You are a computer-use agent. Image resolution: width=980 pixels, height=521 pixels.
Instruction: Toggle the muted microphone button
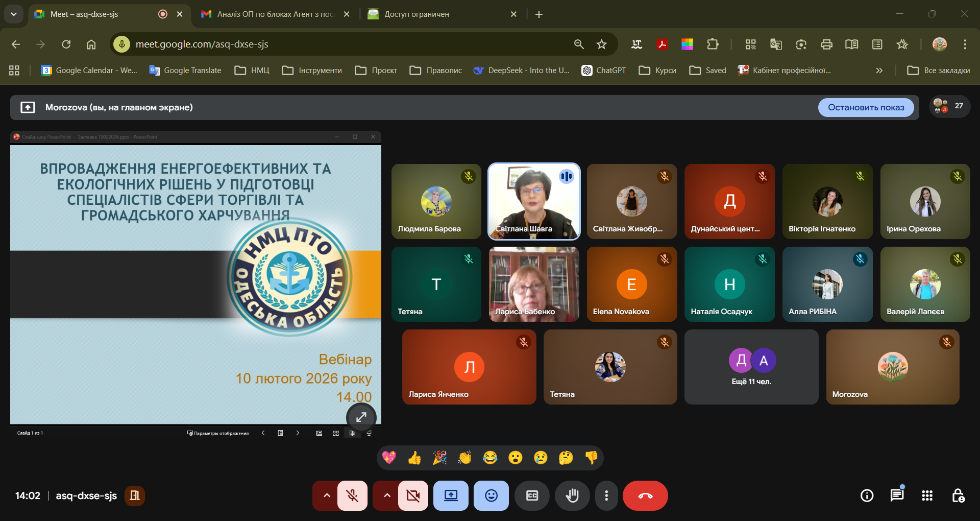[x=352, y=495]
